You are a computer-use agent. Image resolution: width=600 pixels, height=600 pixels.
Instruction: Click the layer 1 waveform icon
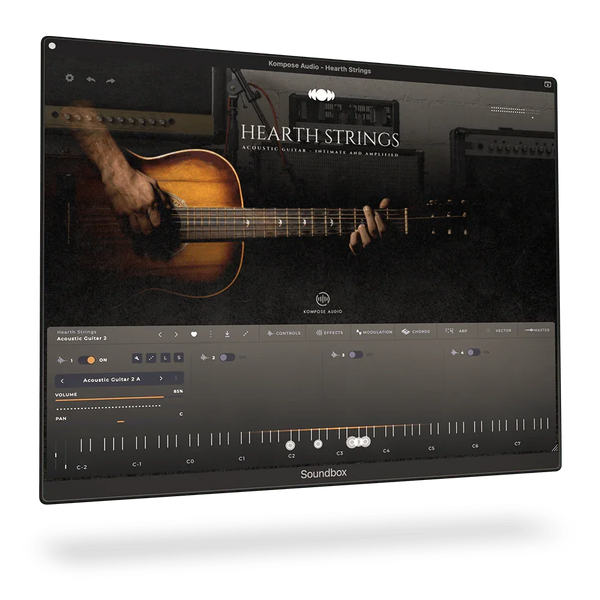pyautogui.click(x=62, y=360)
